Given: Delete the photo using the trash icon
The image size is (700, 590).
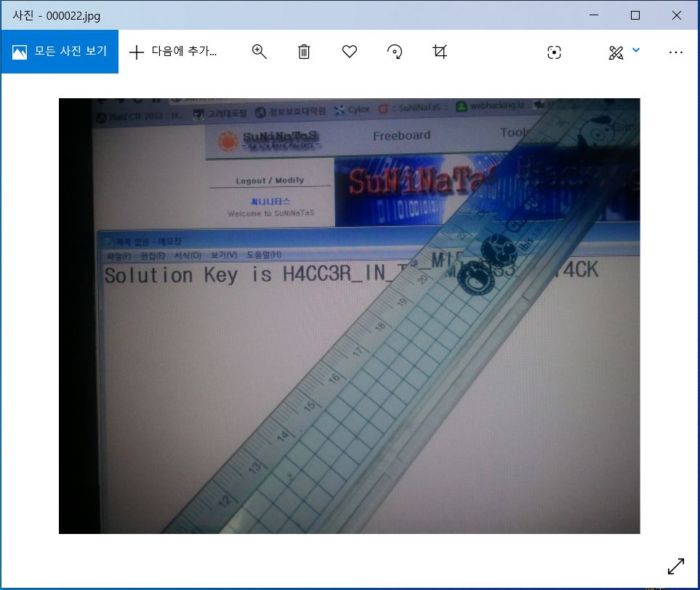Looking at the screenshot, I should 304,52.
